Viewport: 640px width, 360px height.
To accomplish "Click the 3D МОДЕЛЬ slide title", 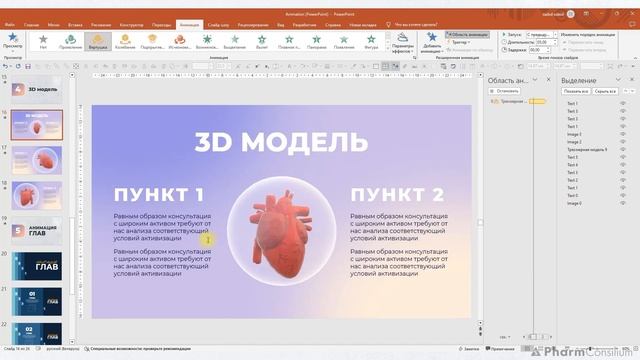I will pos(281,142).
